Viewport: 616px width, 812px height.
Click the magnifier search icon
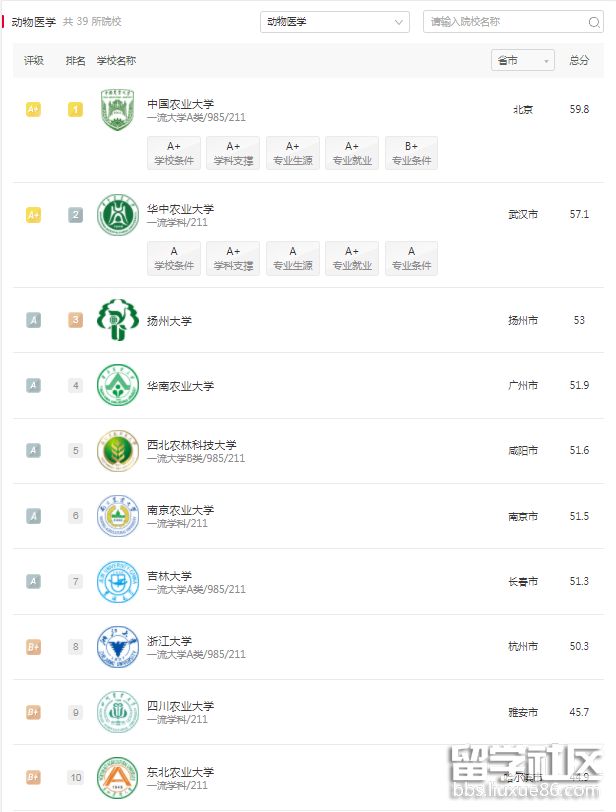(x=595, y=21)
